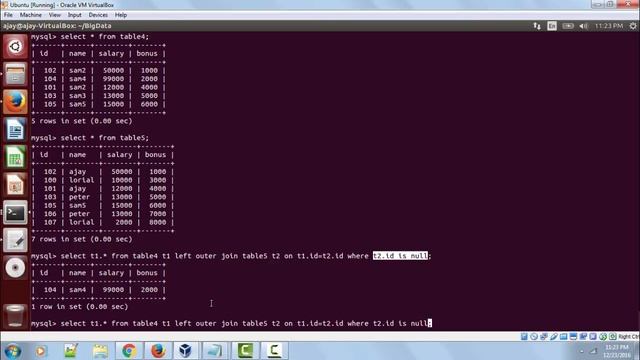
Task: Open the Ubuntu Dash search launcher
Action: point(15,46)
